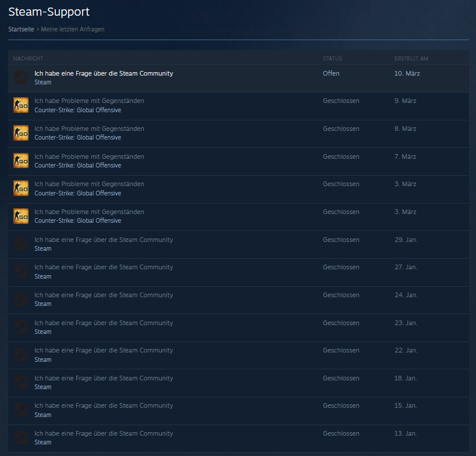Open the Steam Community request from 23. Jan.
Screen dimensions: 476x456
pyautogui.click(x=104, y=323)
